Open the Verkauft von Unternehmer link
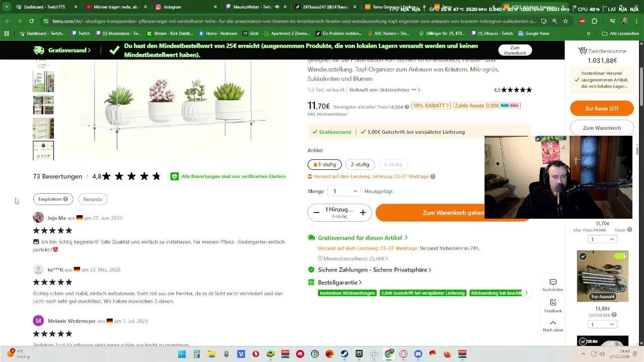 click(384, 89)
